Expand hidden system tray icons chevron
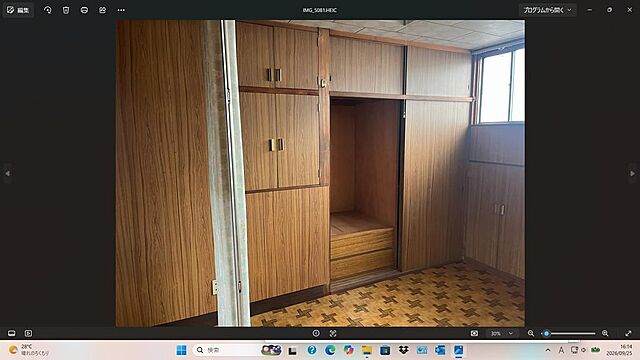 click(548, 350)
